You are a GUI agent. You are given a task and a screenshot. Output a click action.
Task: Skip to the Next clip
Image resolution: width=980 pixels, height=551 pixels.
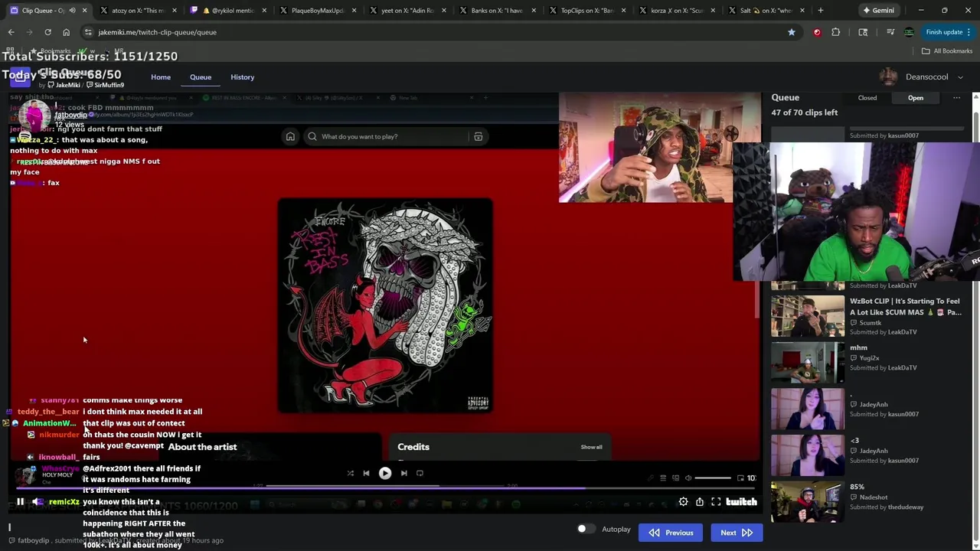[737, 533]
